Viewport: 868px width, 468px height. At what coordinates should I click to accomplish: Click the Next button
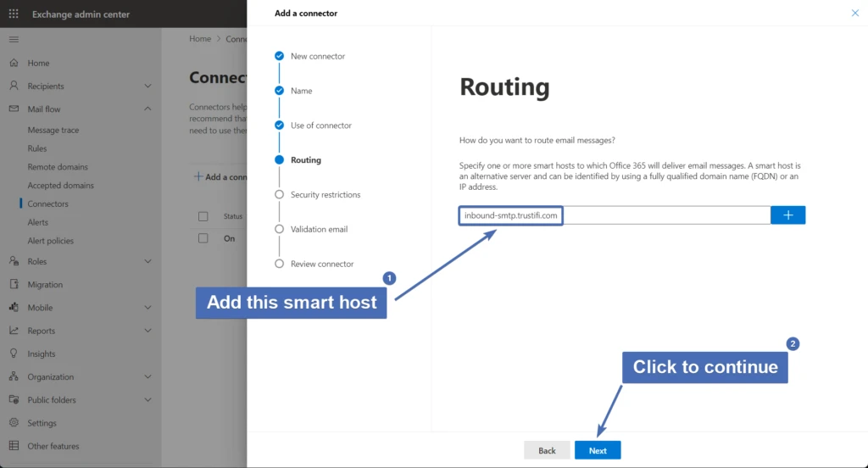pos(598,450)
